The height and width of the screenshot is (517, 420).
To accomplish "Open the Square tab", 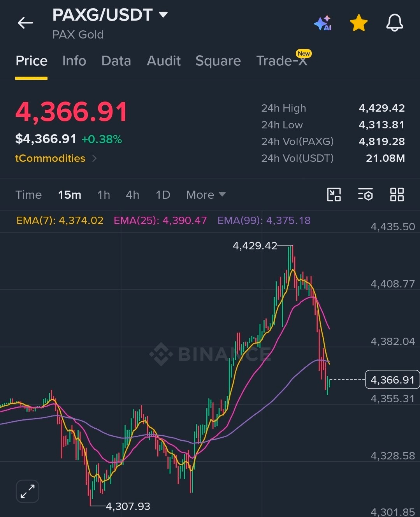I will 218,61.
